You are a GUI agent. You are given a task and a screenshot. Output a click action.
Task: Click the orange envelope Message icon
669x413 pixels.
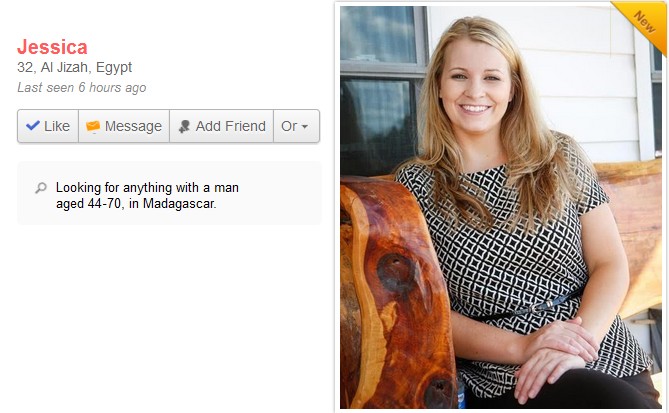pyautogui.click(x=93, y=126)
